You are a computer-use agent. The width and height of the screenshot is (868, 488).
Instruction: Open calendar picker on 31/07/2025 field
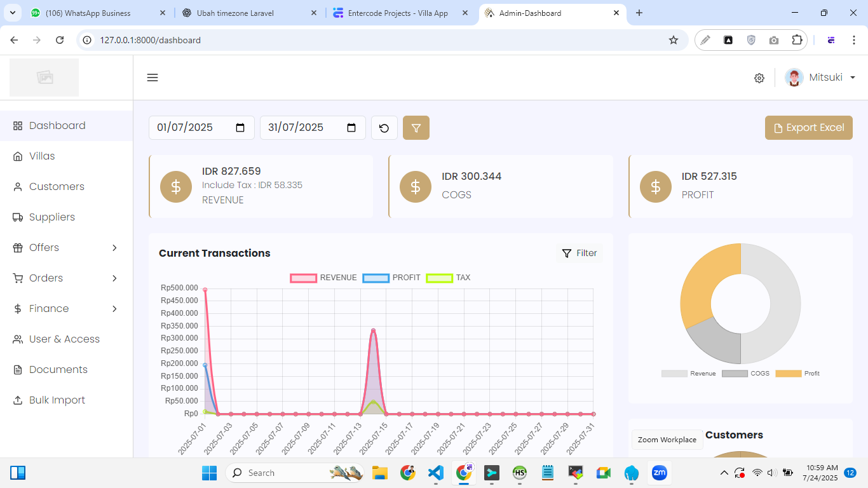351,128
